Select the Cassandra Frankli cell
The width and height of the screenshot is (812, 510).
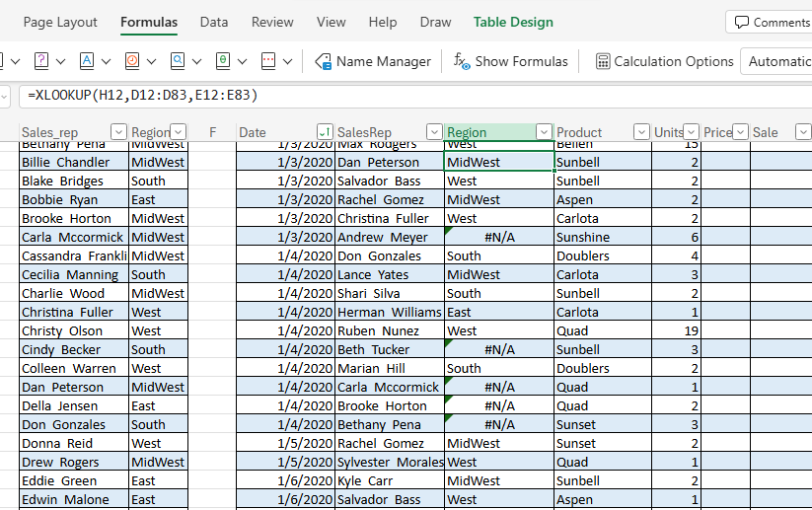pos(74,255)
